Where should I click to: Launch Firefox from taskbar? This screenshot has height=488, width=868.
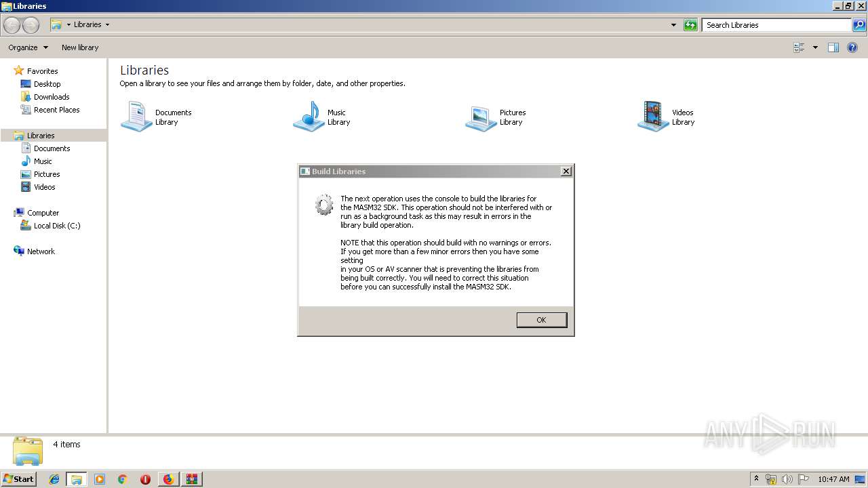[x=168, y=479]
